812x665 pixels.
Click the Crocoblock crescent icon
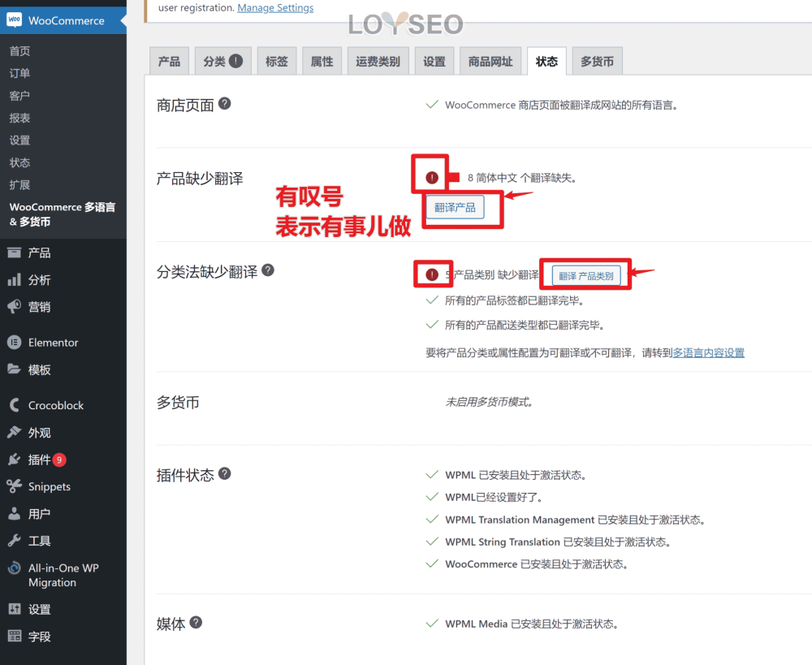pos(14,405)
